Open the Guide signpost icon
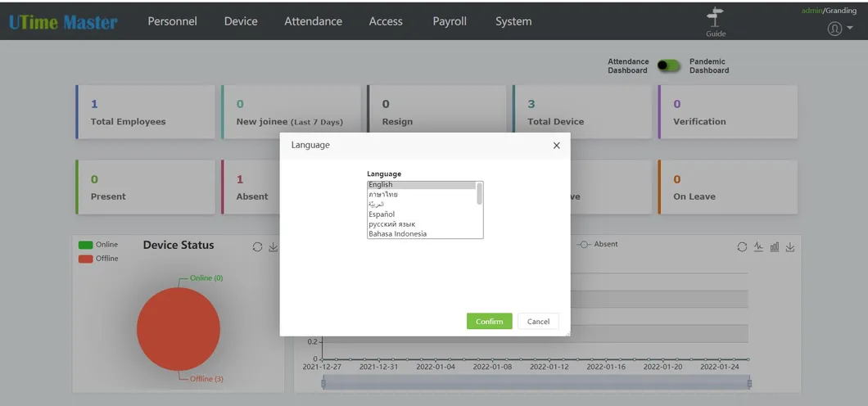Viewport: 868px width, 406px height. point(716,18)
